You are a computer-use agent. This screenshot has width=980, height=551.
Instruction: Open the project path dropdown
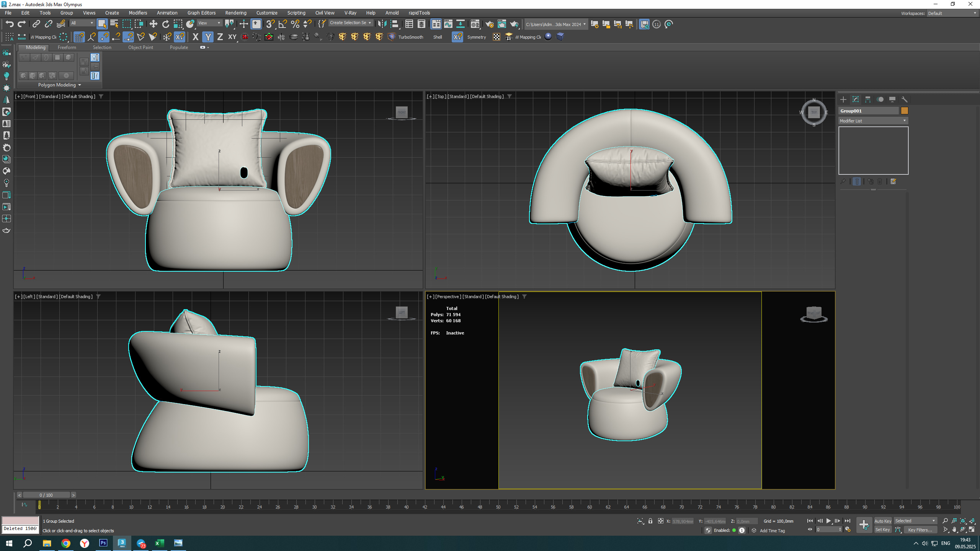[555, 24]
